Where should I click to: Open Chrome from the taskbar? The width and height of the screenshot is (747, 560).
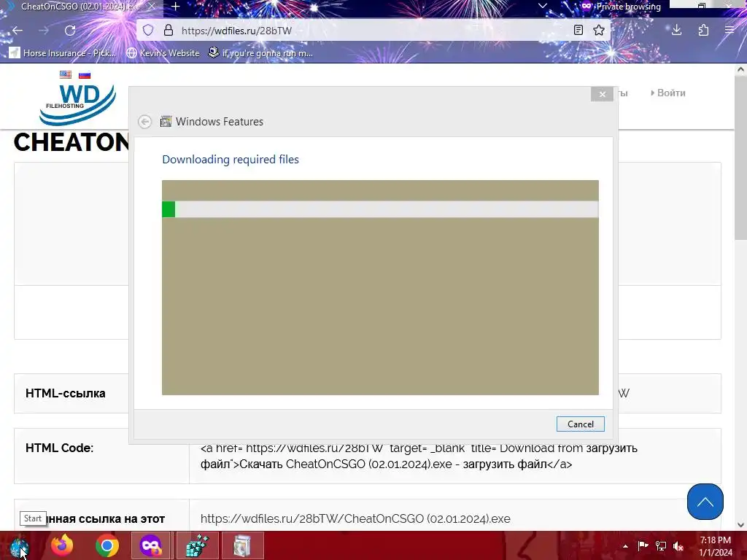pos(107,545)
